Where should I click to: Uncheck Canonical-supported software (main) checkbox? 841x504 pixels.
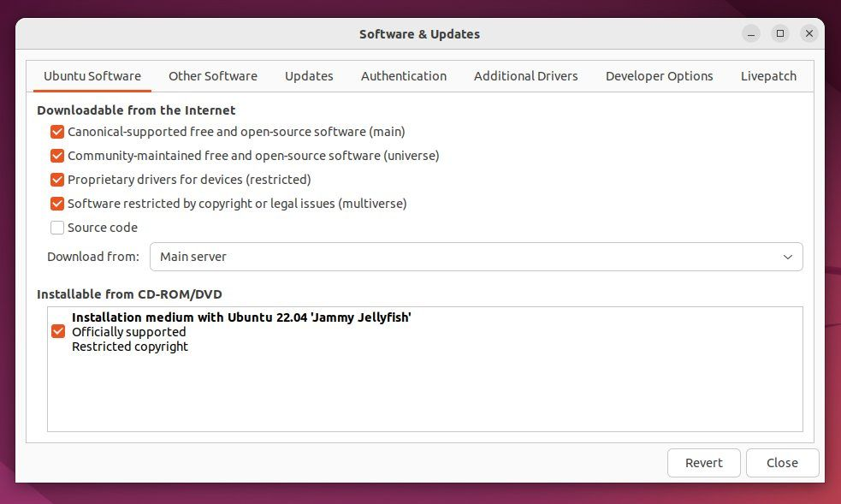tap(57, 132)
